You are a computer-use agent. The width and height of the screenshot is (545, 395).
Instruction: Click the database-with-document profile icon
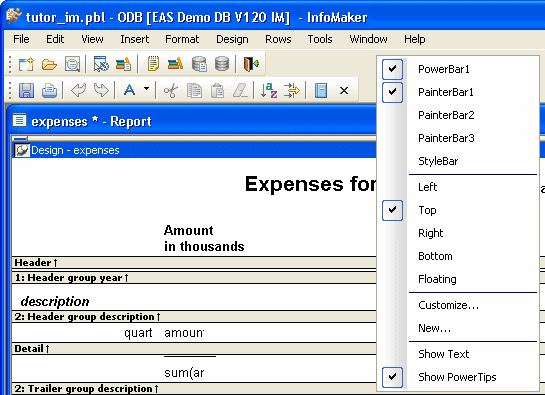pyautogui.click(x=199, y=64)
